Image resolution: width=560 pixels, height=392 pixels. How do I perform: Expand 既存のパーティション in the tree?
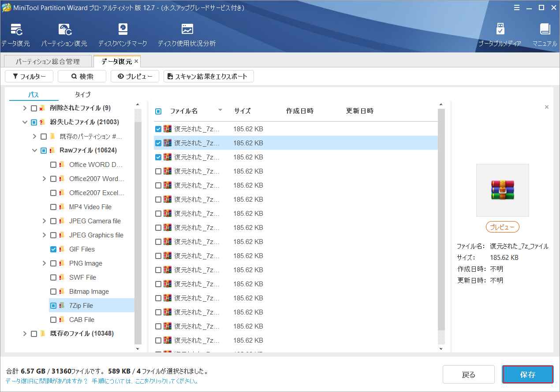[x=34, y=136]
